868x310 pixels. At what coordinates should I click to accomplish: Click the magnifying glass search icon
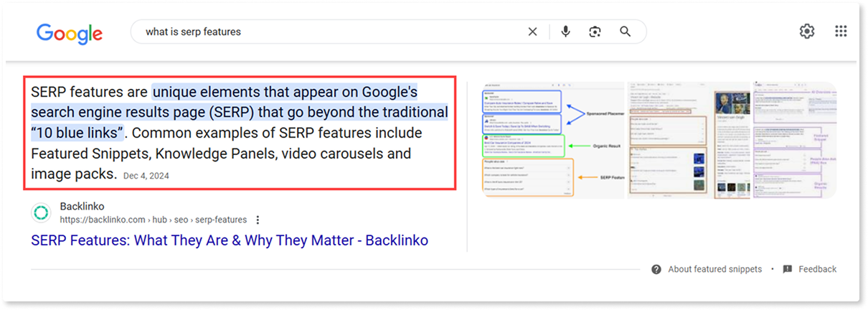(625, 32)
